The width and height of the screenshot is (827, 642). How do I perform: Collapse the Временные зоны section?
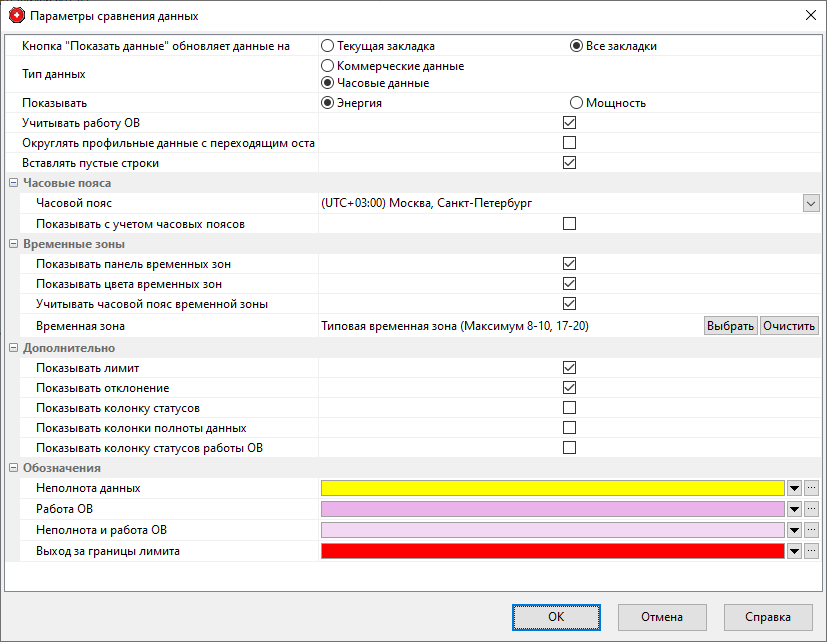(13, 244)
